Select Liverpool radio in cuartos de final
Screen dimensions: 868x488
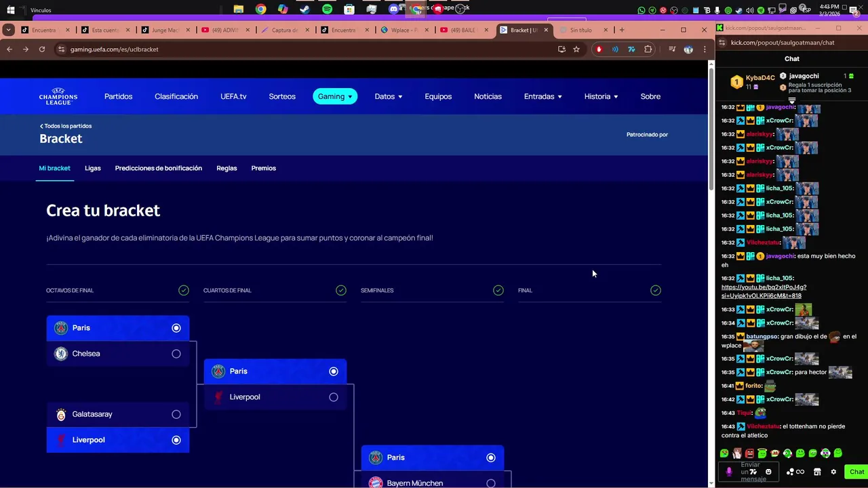tap(334, 397)
